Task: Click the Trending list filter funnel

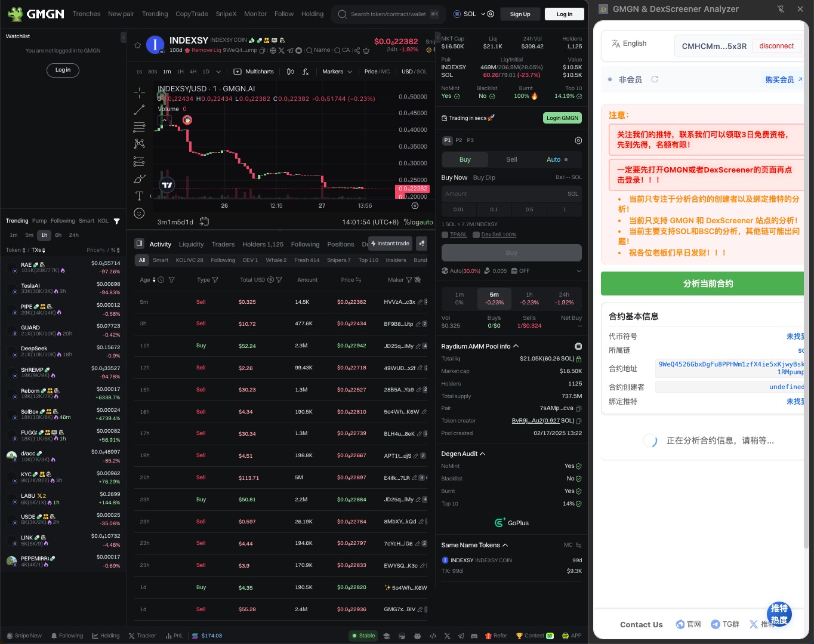Action: (117, 221)
